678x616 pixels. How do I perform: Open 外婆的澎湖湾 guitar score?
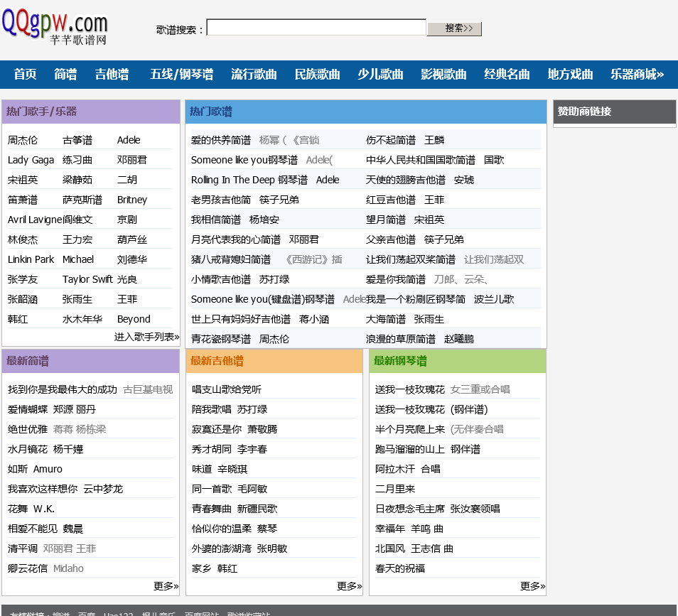(222, 549)
